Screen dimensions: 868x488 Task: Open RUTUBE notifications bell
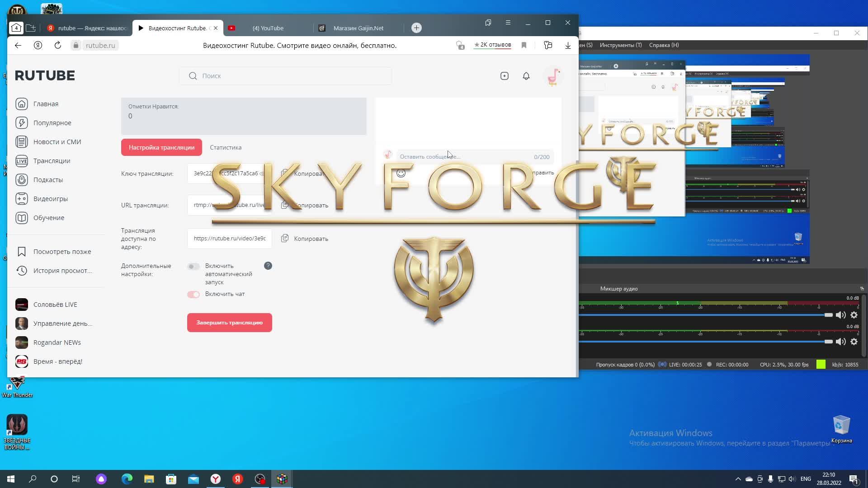pyautogui.click(x=526, y=76)
